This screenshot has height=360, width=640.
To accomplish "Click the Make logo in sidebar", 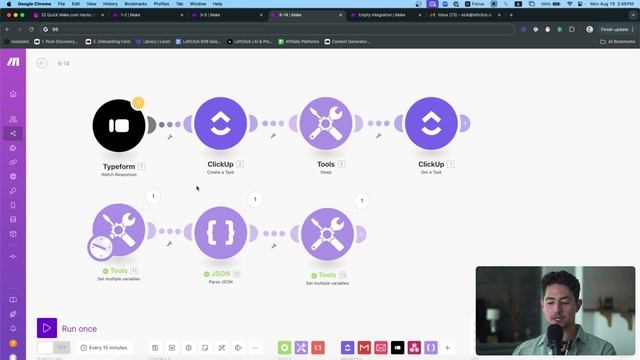I will pos(13,62).
